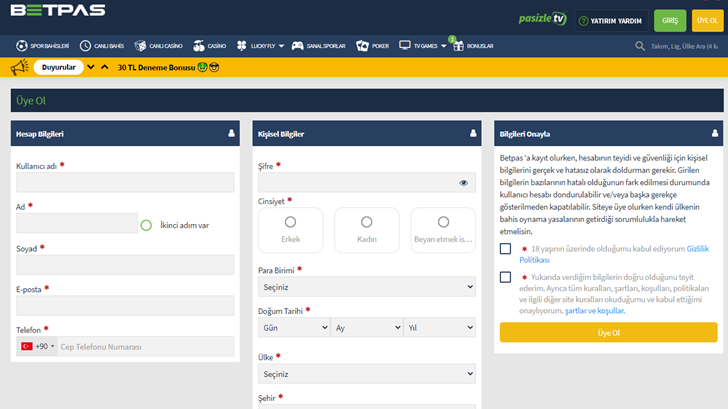The width and height of the screenshot is (728, 409).
Task: Open the Para Birimi dropdown
Action: point(367,287)
